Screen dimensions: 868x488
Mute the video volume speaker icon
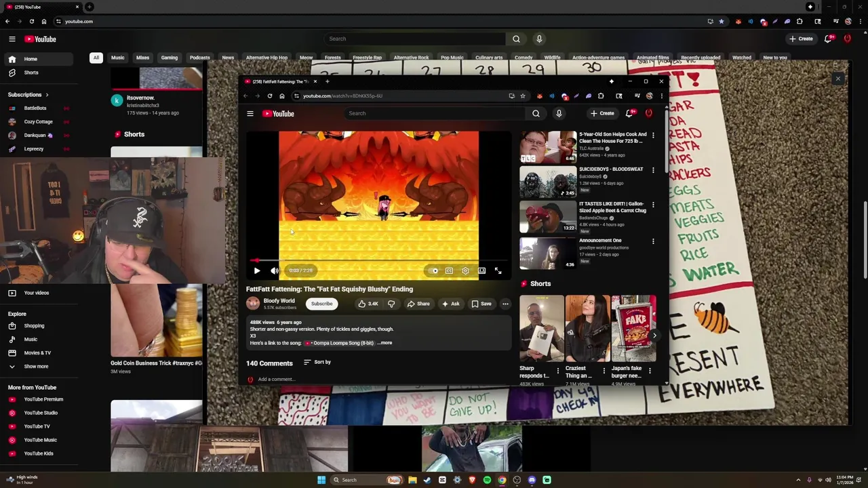point(275,270)
